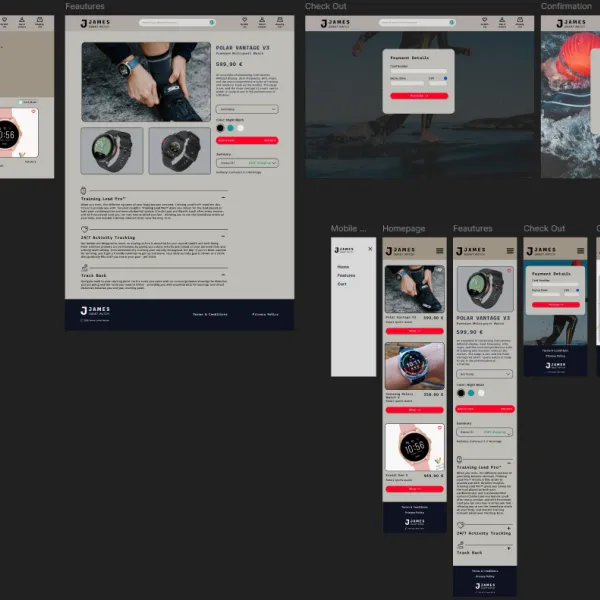Click account icon in desktop Check Out header
This screenshot has width=600, height=600.
[x=502, y=20]
